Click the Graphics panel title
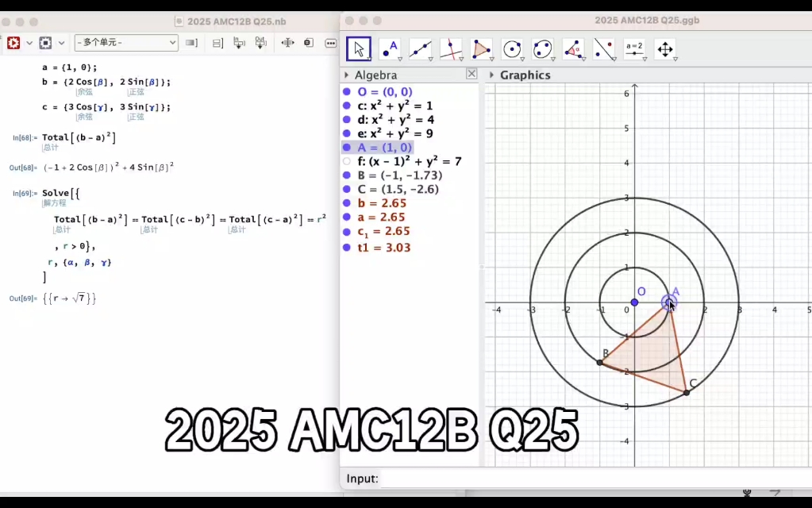The image size is (812, 508). pos(525,75)
